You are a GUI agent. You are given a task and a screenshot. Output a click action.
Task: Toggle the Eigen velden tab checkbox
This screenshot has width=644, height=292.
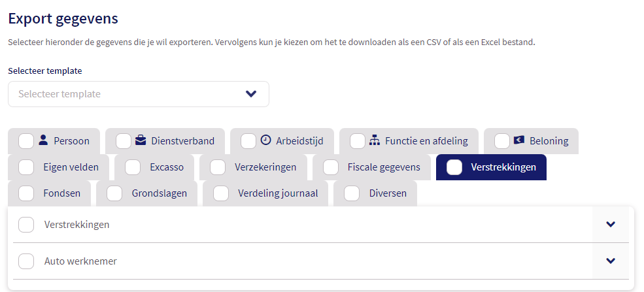(x=27, y=167)
